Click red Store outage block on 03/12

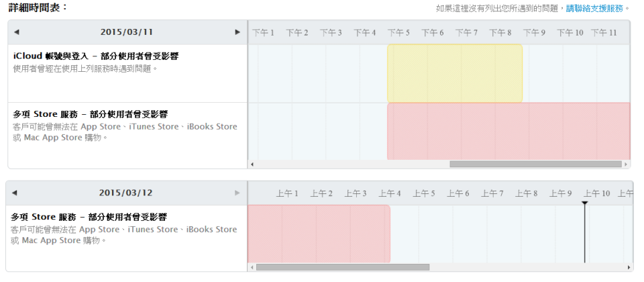tap(319, 234)
